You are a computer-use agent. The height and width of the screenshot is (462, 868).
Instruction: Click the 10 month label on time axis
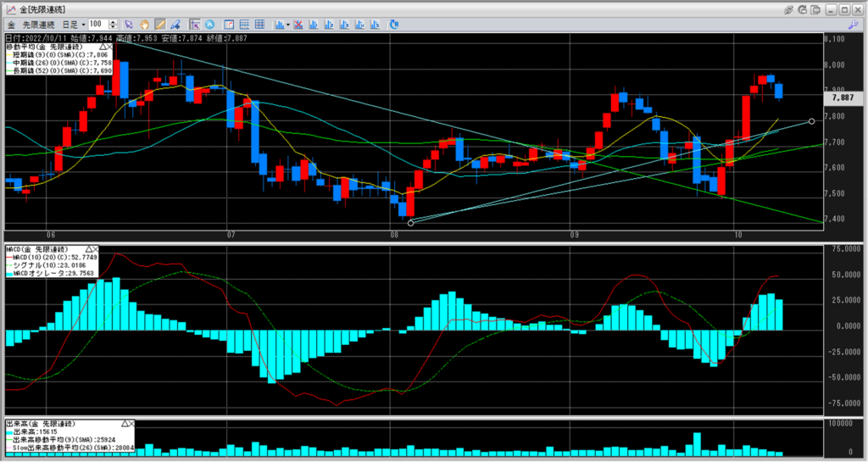(x=738, y=235)
